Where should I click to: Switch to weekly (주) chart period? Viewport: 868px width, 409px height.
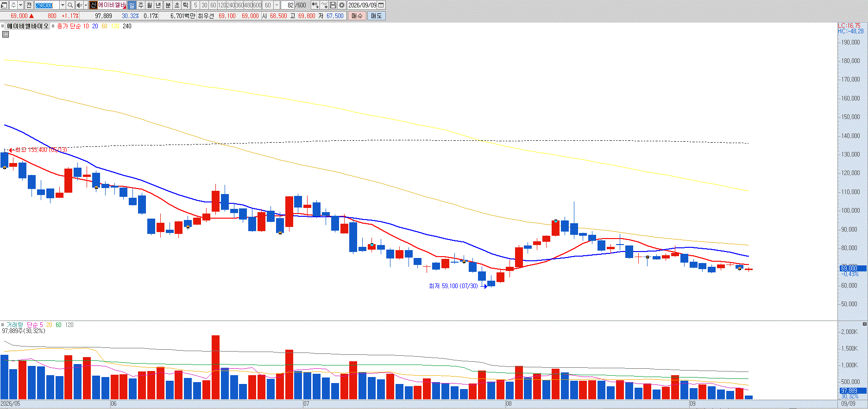(141, 5)
